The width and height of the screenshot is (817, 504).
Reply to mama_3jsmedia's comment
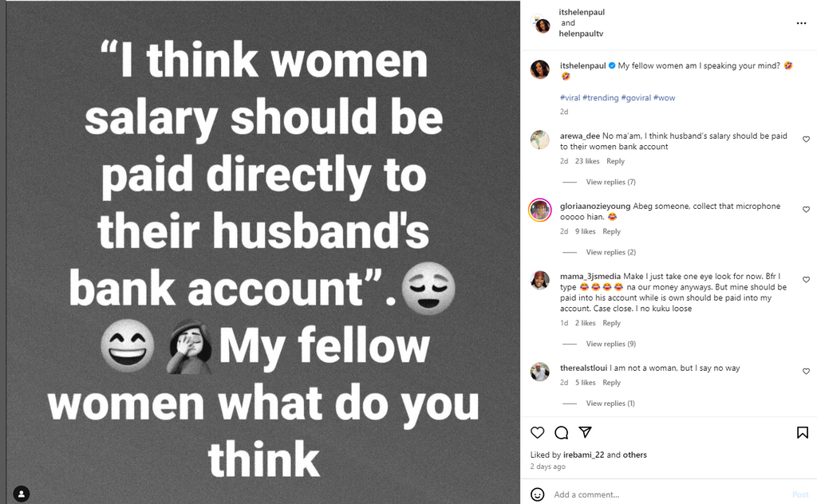tap(611, 322)
